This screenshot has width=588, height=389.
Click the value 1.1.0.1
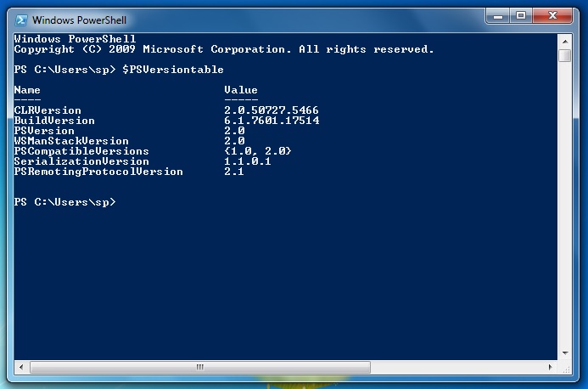(x=248, y=161)
